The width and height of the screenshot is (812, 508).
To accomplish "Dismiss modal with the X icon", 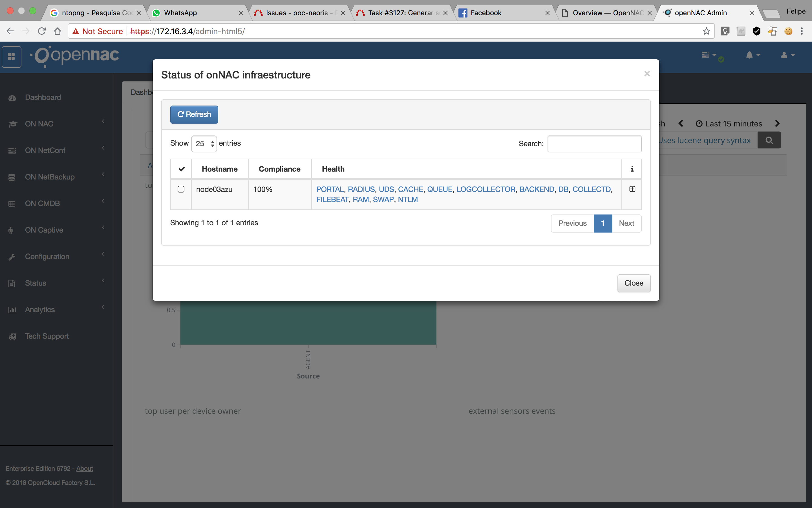I will tap(647, 74).
